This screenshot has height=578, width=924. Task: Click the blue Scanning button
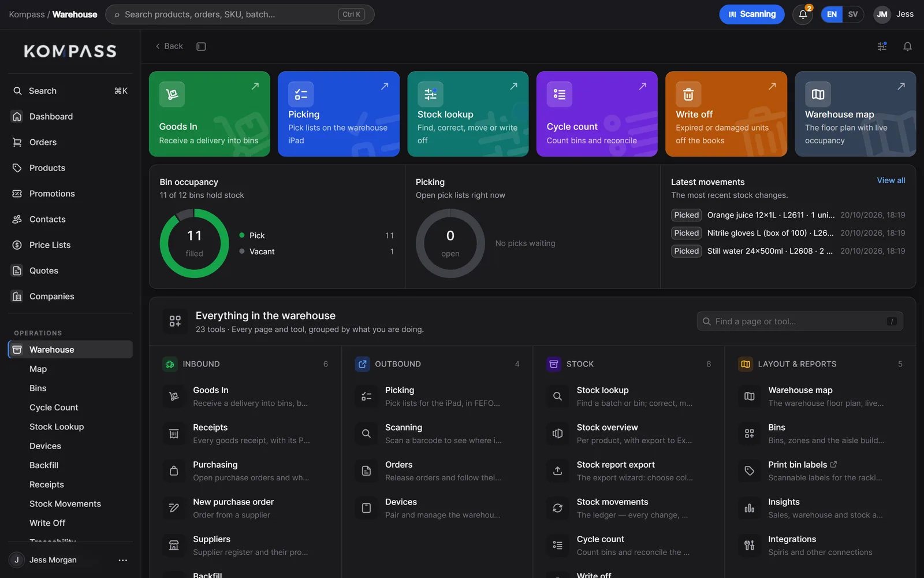pyautogui.click(x=751, y=14)
